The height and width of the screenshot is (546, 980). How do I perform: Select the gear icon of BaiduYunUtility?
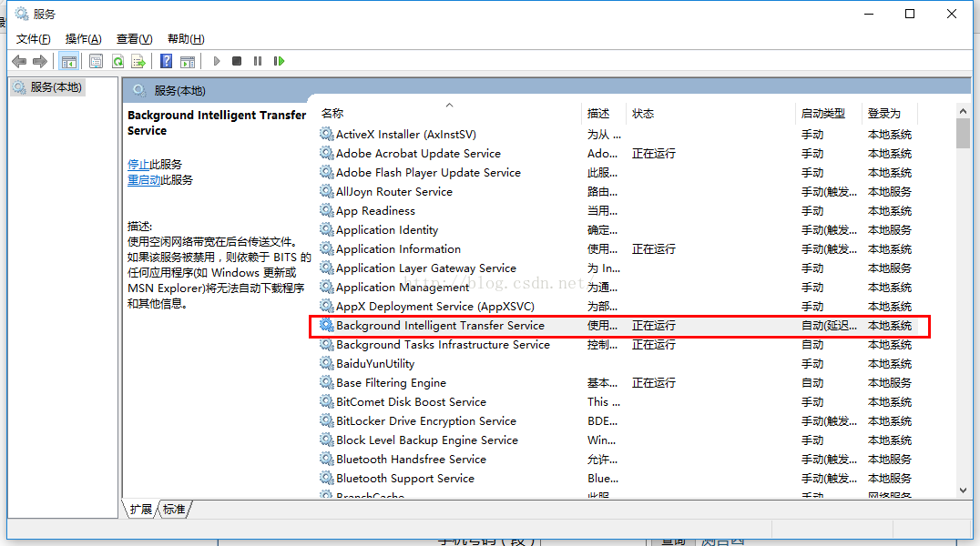click(x=326, y=363)
